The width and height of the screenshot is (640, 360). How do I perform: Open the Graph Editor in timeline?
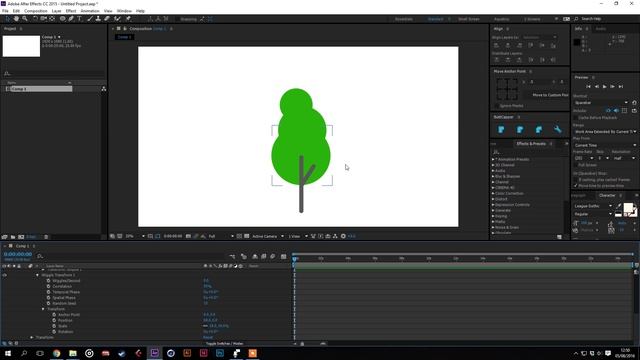284,256
